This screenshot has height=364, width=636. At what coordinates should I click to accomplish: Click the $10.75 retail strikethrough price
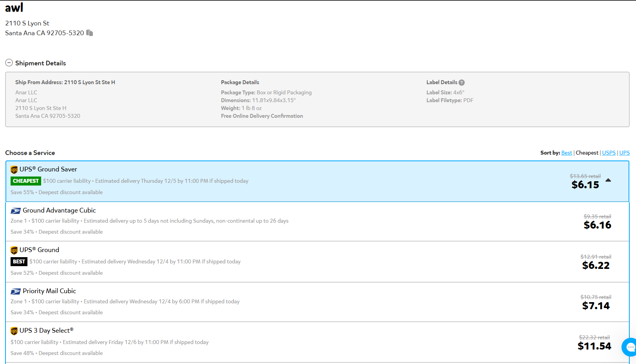(x=596, y=297)
